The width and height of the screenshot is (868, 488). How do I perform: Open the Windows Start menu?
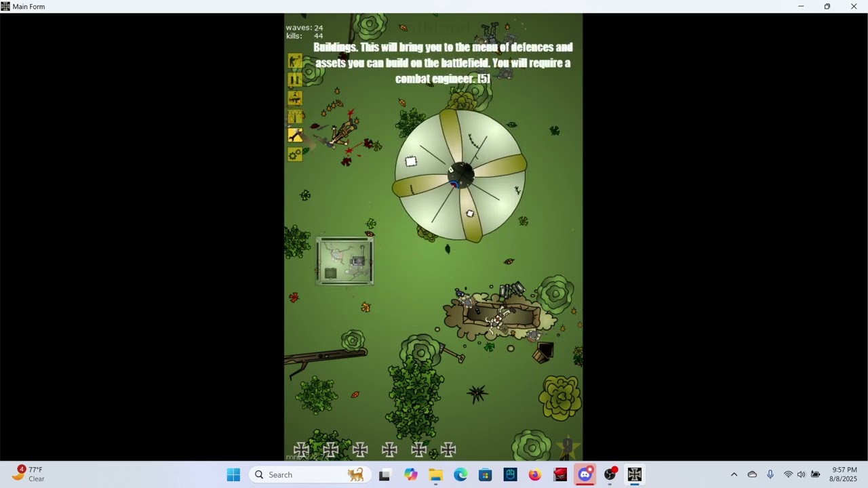[x=233, y=474]
